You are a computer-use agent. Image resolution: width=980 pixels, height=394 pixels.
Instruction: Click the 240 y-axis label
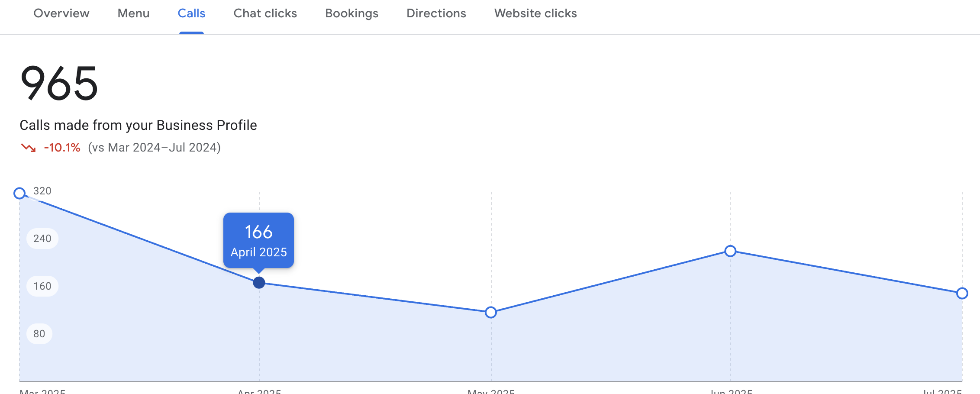42,239
